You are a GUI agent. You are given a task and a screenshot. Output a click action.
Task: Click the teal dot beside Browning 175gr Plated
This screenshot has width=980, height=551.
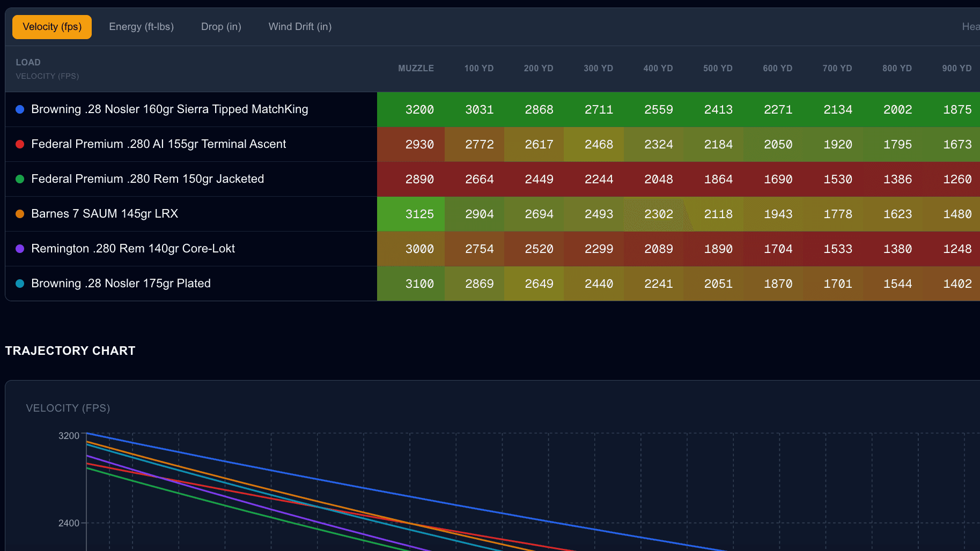click(x=20, y=284)
